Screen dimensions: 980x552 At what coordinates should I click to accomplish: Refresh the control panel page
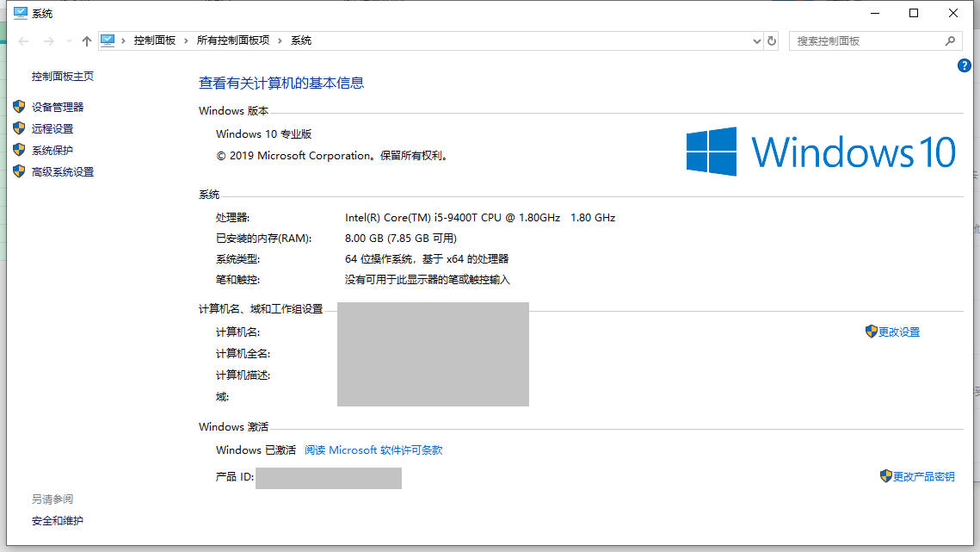771,40
